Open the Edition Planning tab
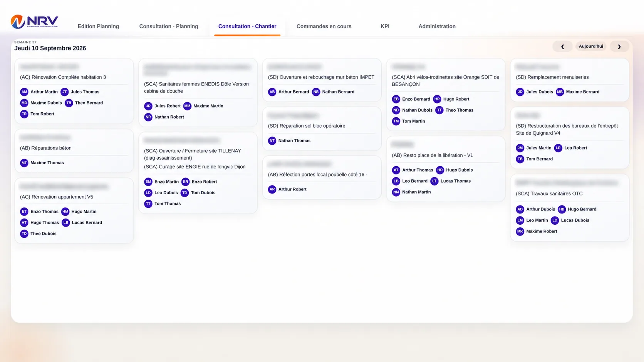The height and width of the screenshot is (362, 644). (98, 26)
